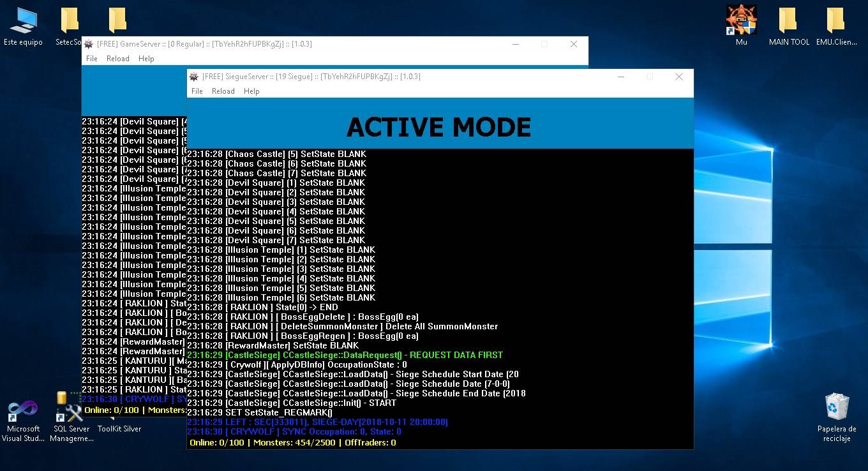Click GameServer status bar Online: 0/100
The width and height of the screenshot is (868, 471).
point(112,410)
